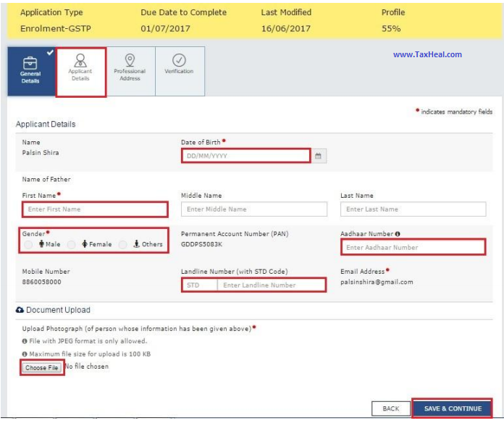Switch to the Verification tab

pos(179,71)
